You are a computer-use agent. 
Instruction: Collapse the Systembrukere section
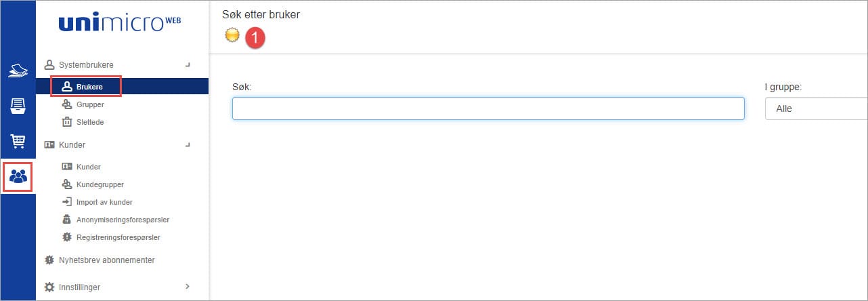coord(188,65)
